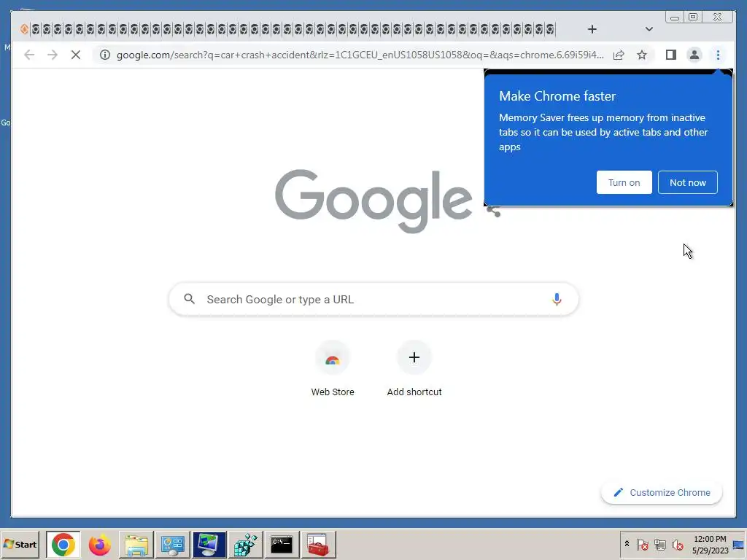The width and height of the screenshot is (747, 560).
Task: Dismiss Memory Saver with Not now
Action: point(687,182)
